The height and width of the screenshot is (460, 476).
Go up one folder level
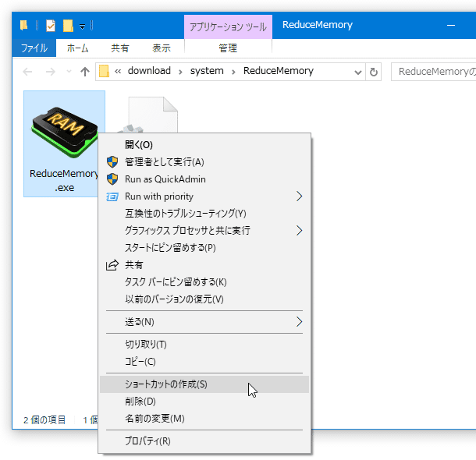coord(85,72)
